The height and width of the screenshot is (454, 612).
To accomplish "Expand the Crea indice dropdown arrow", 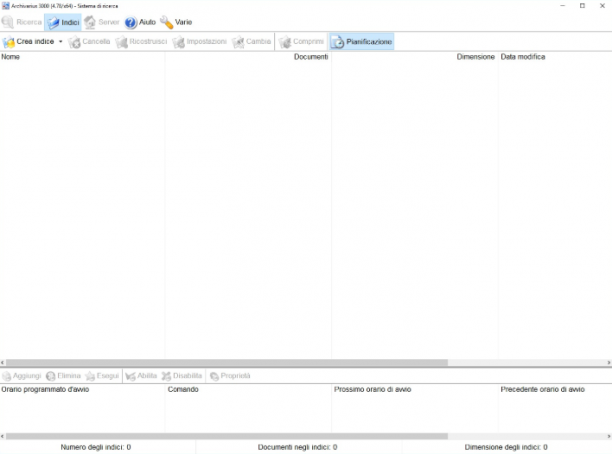I will (60, 41).
